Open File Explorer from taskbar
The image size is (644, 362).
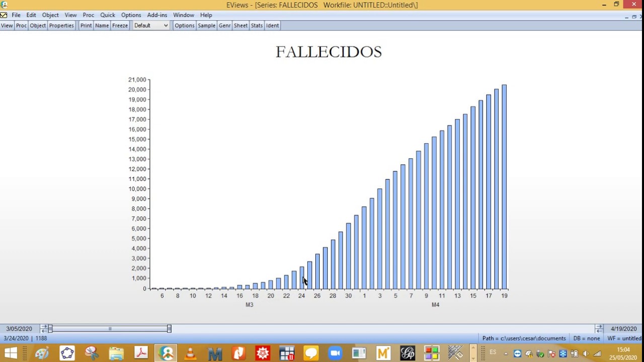tap(116, 353)
